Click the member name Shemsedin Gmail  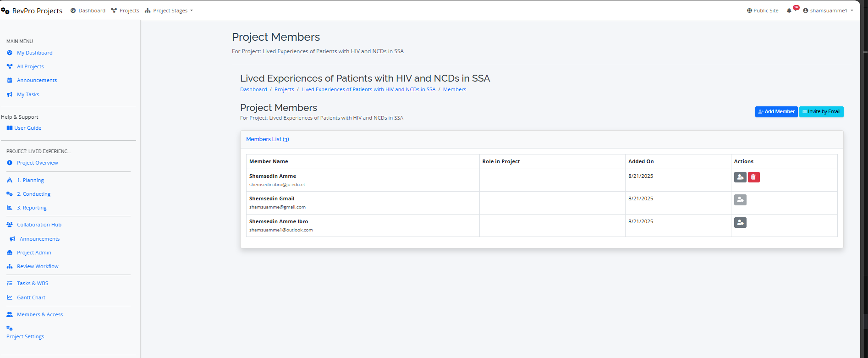tap(272, 198)
